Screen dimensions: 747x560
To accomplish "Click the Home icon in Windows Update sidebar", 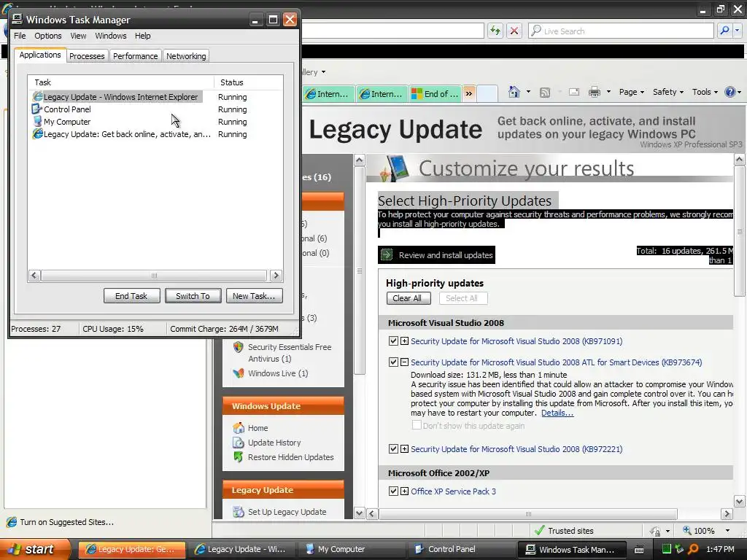I will [x=239, y=428].
